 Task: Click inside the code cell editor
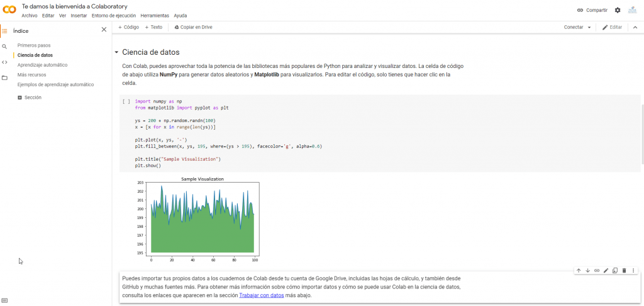pos(380,133)
